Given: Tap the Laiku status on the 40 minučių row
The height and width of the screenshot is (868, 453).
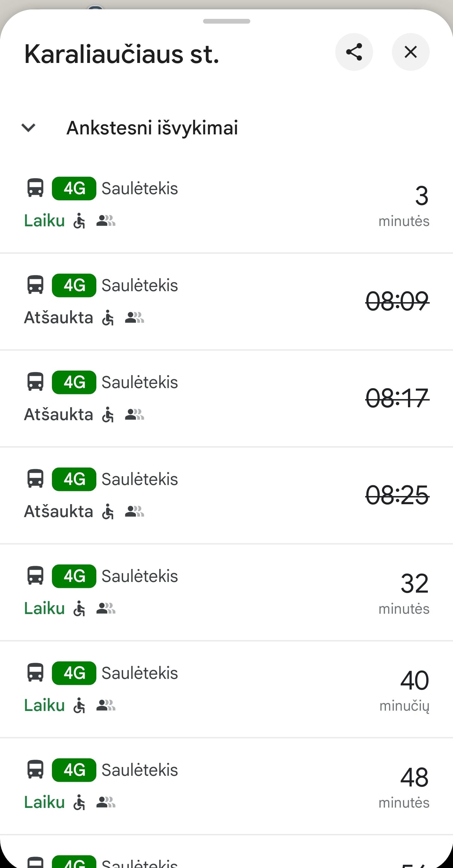Looking at the screenshot, I should 44,705.
